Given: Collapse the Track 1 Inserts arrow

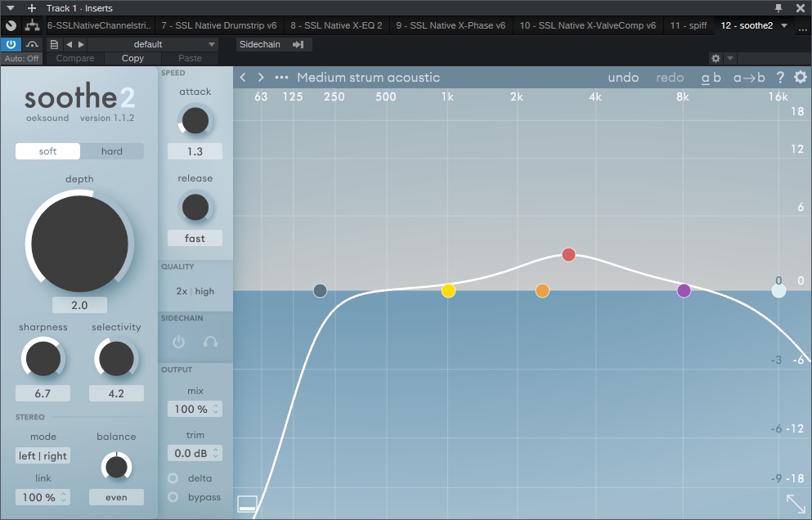Looking at the screenshot, I should click(x=11, y=8).
